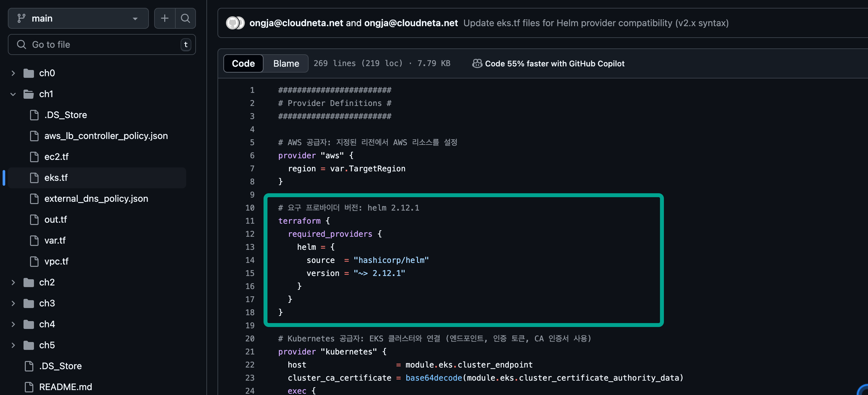Click the add file plus icon
This screenshot has width=868, height=395.
tap(165, 18)
